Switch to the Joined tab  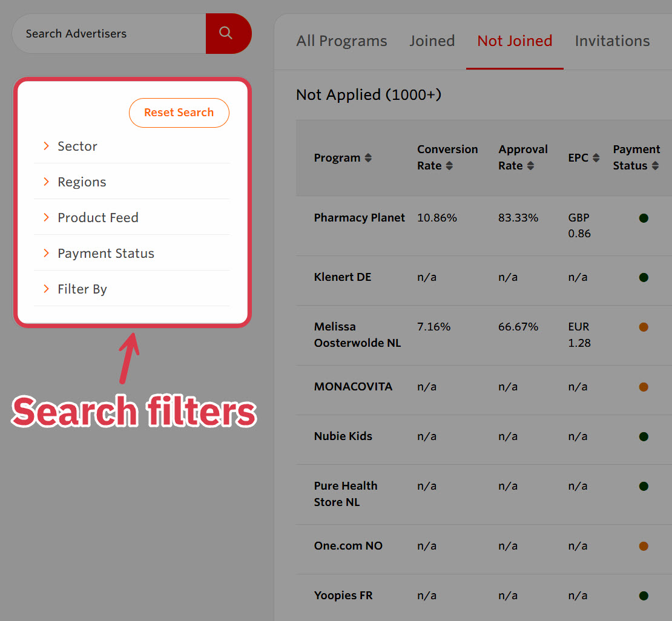coord(432,41)
